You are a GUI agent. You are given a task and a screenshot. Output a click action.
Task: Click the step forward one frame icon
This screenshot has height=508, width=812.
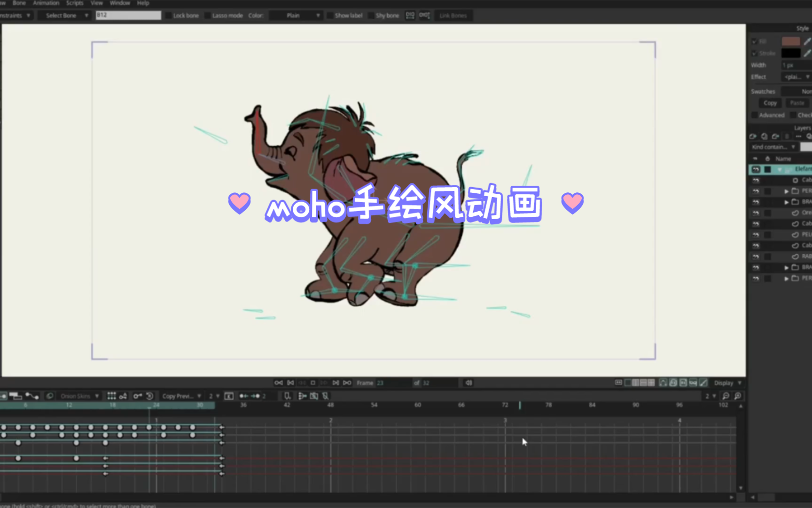[x=336, y=383]
